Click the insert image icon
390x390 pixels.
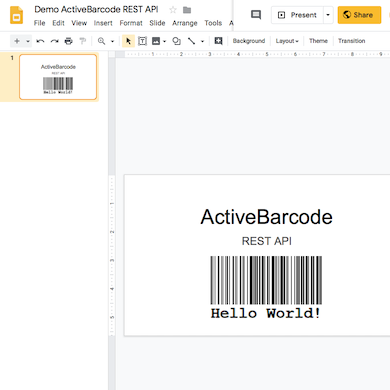click(x=156, y=41)
